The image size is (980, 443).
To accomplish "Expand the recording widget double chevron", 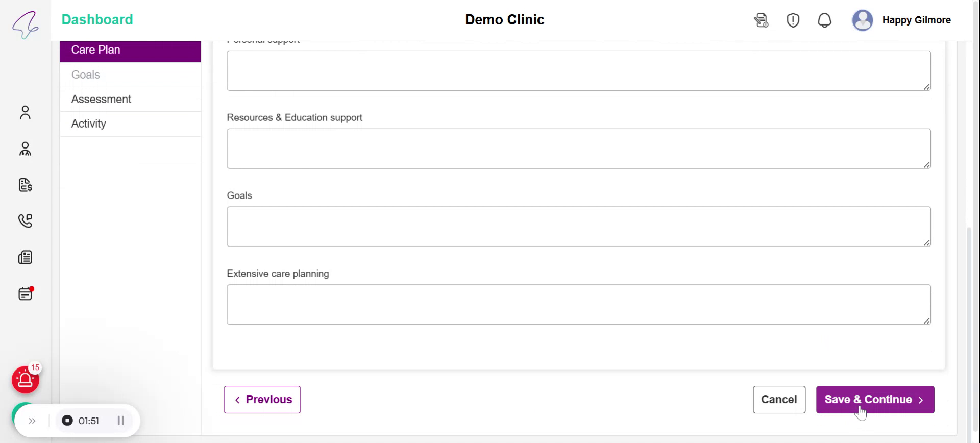I will click(32, 421).
